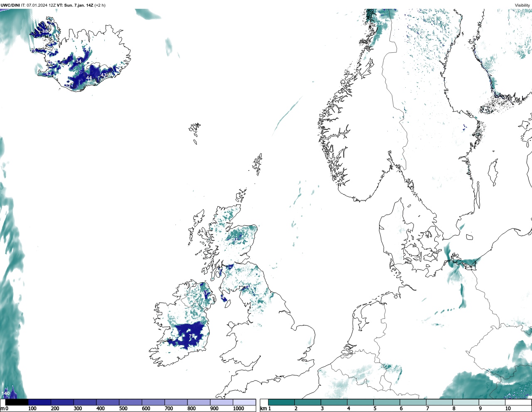Click the '140' value in bottom-left corner
Image resolution: width=532 pixels, height=412 pixels.
click(5, 393)
